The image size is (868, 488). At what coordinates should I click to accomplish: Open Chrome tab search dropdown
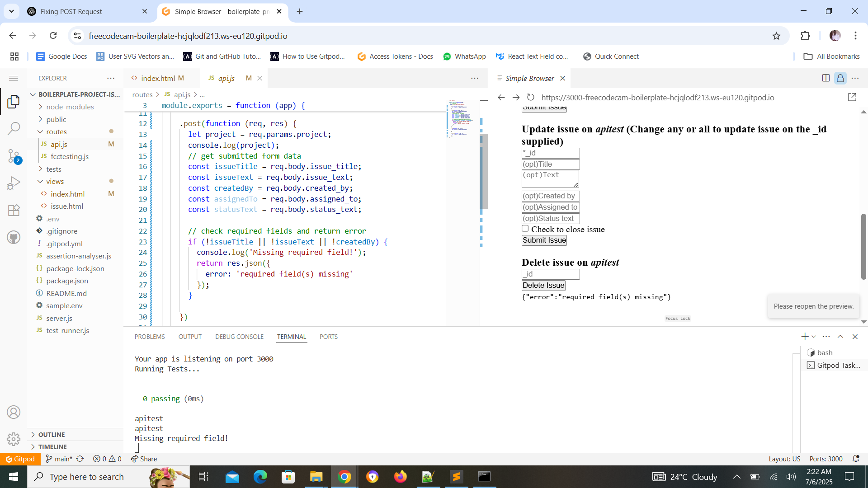point(11,11)
